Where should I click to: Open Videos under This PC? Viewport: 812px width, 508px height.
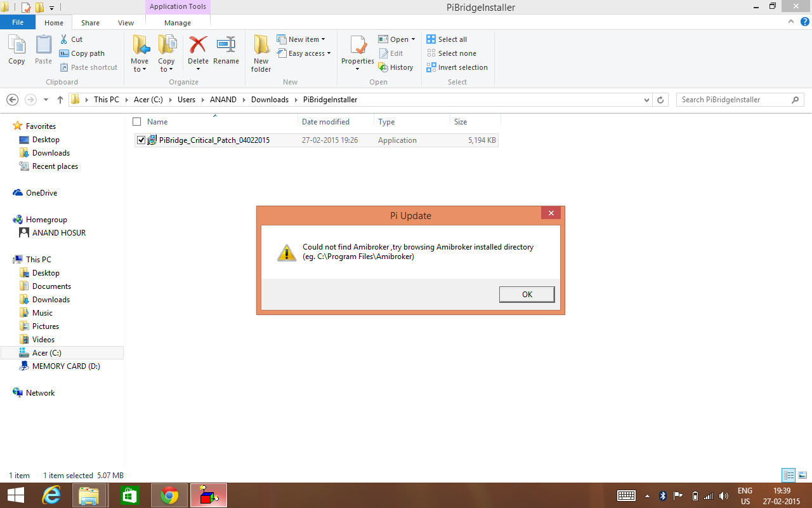[43, 340]
